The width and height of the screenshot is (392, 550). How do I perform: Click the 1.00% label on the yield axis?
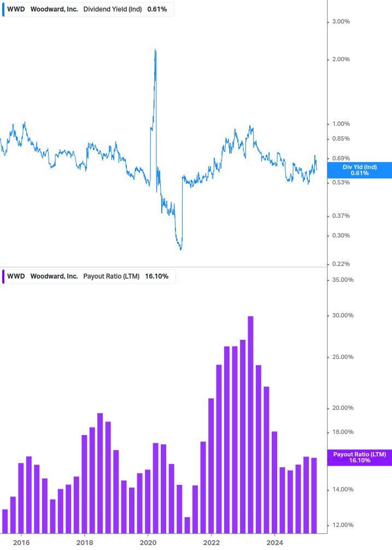(x=341, y=124)
